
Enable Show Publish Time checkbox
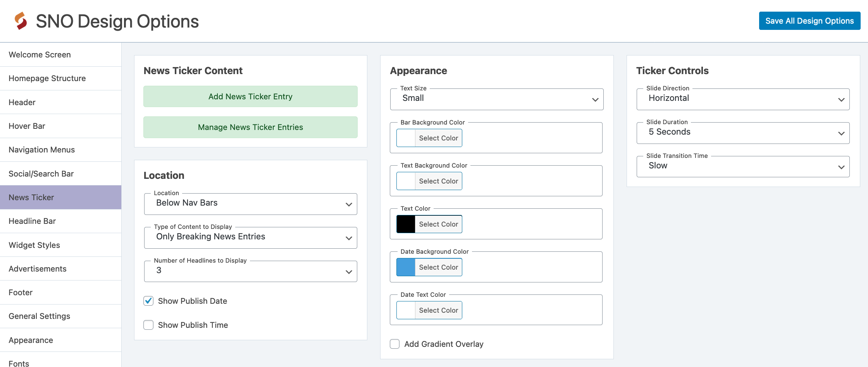click(x=148, y=325)
